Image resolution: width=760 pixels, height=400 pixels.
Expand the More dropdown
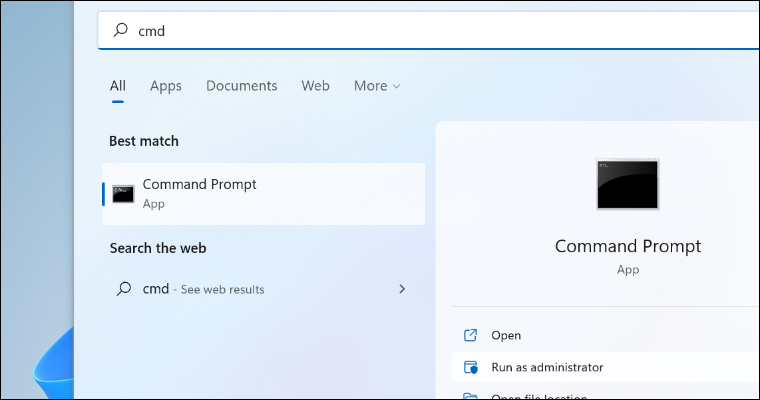(377, 86)
